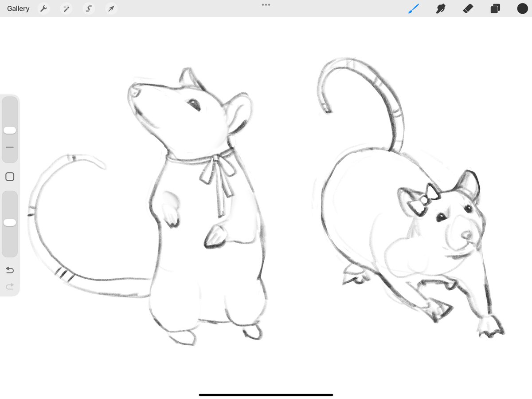
Task: Open the Actions wrench menu
Action: point(43,8)
